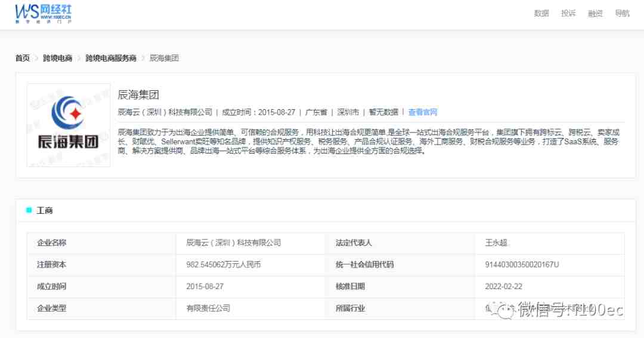Click 982.545062万元人民币 value cell

point(250,265)
